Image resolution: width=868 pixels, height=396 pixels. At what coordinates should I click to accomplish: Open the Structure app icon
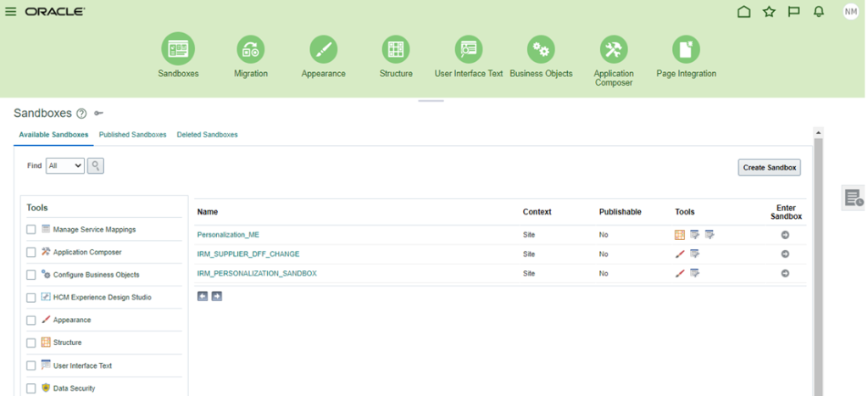click(x=396, y=49)
